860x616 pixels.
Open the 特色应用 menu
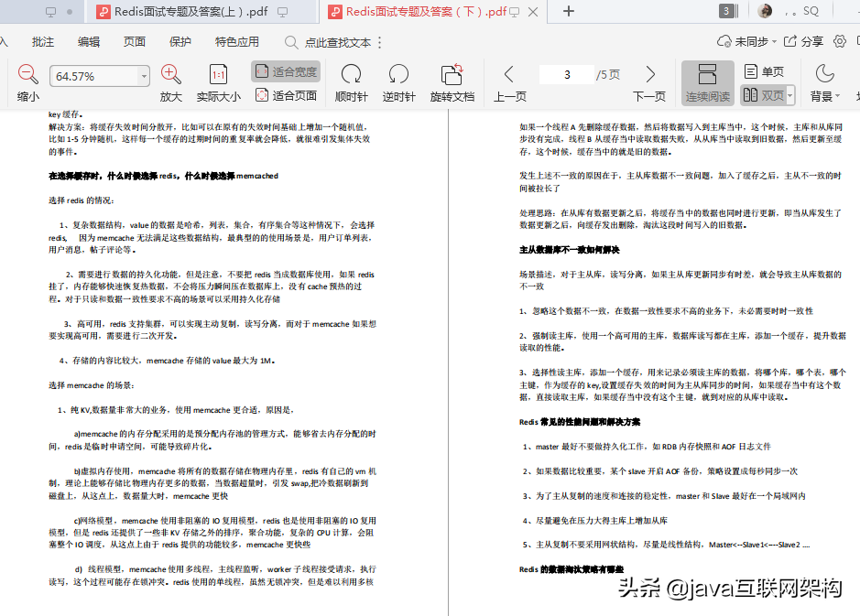(x=237, y=42)
